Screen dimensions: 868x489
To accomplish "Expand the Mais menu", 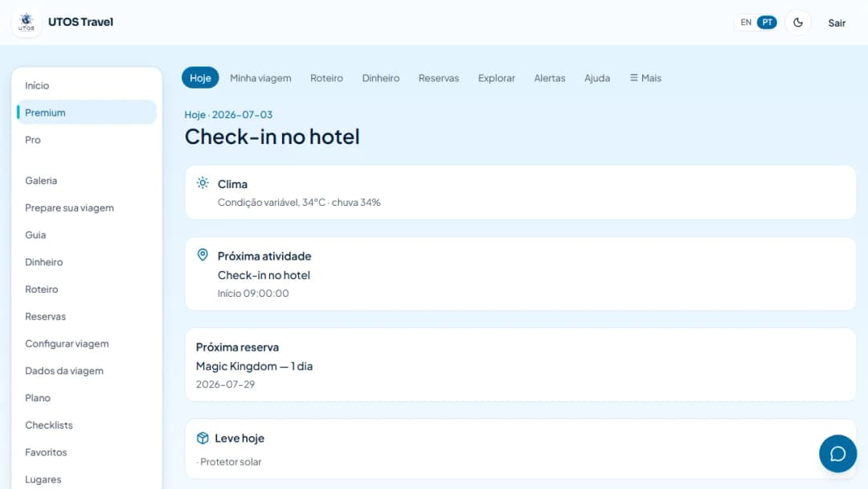I will [x=645, y=78].
